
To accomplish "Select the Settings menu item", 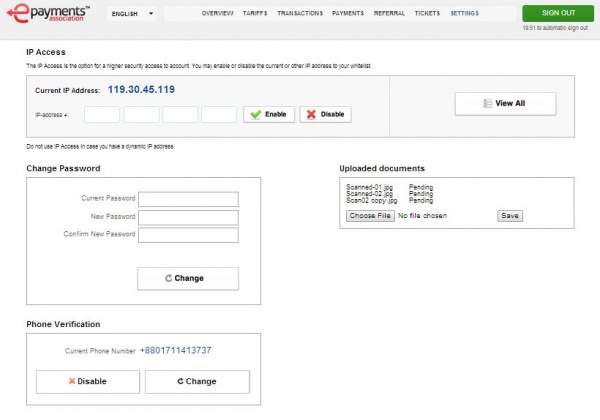I will click(464, 15).
